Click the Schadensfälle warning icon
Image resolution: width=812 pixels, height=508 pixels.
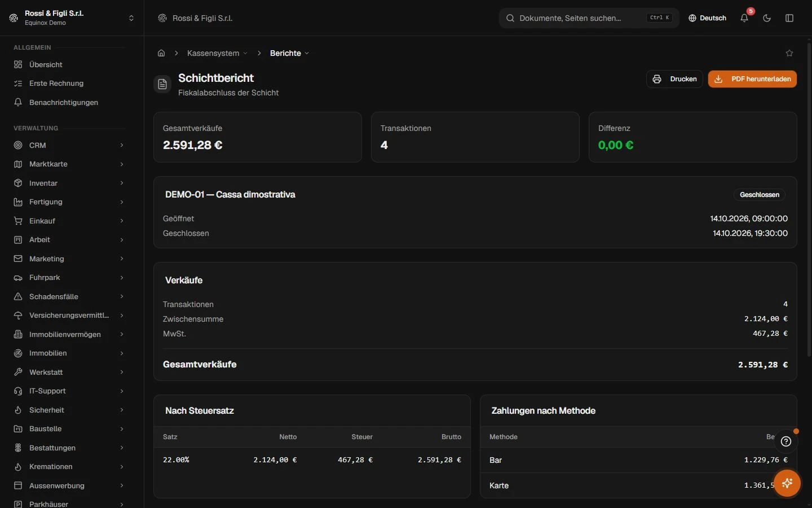(18, 296)
